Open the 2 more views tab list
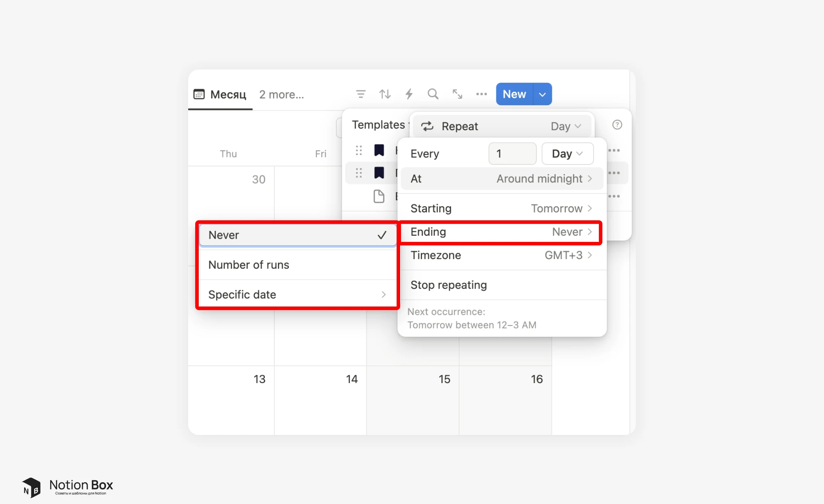 click(x=281, y=95)
